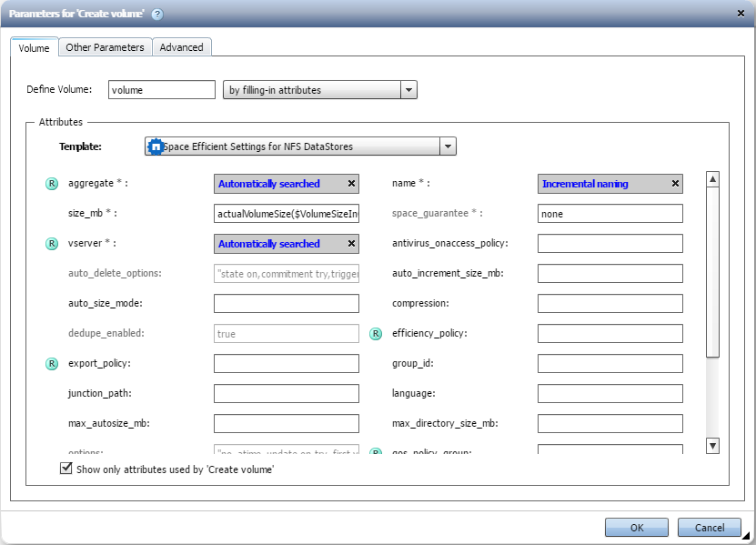Uncheck 'Show only attributes used by Create volume'
Screen dimensions: 756x545
point(66,468)
